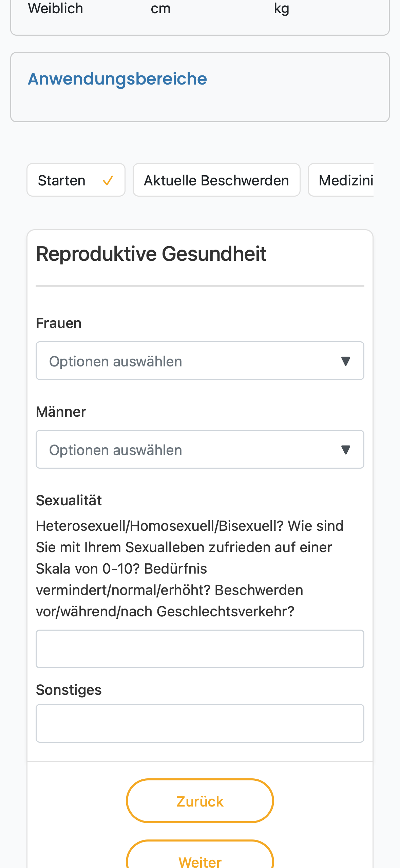Viewport: 400px width, 868px height.
Task: Click the Frauen field label
Action: coord(59,323)
